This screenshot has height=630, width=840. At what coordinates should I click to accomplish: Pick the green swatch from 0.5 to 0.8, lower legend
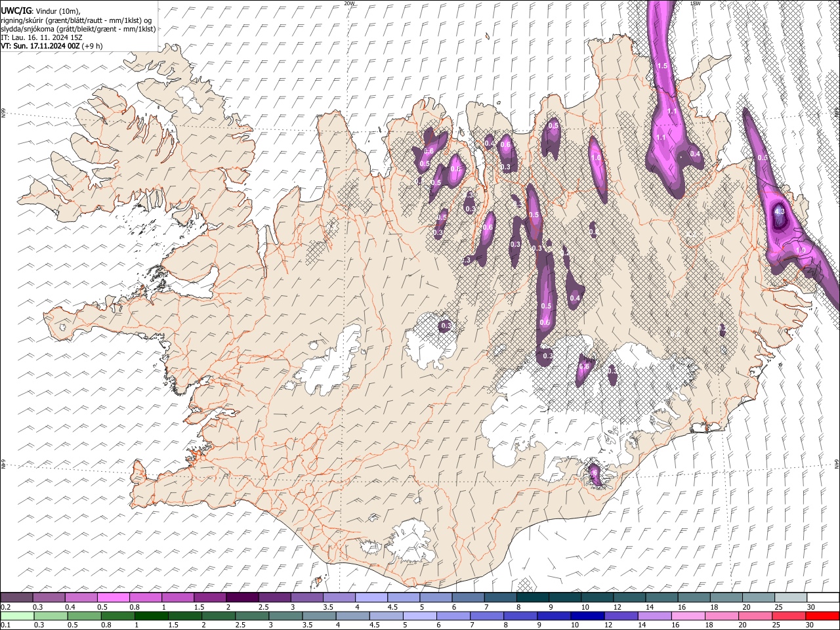(x=84, y=616)
